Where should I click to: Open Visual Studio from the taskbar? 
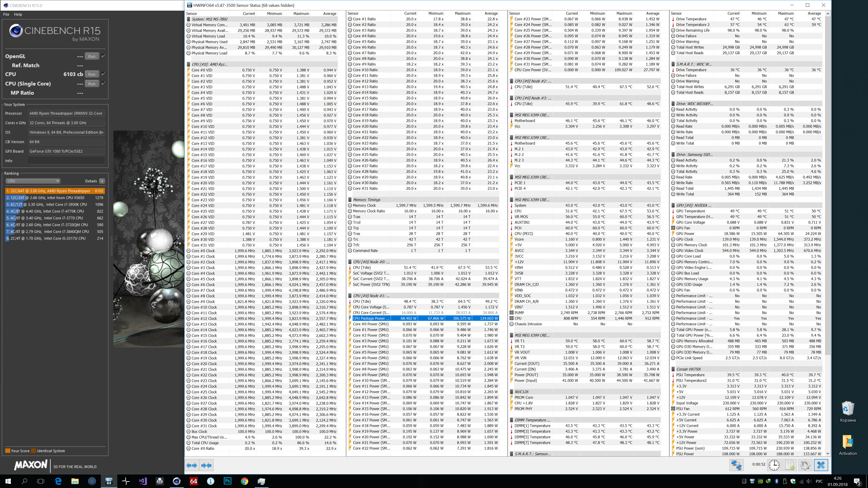click(x=143, y=481)
